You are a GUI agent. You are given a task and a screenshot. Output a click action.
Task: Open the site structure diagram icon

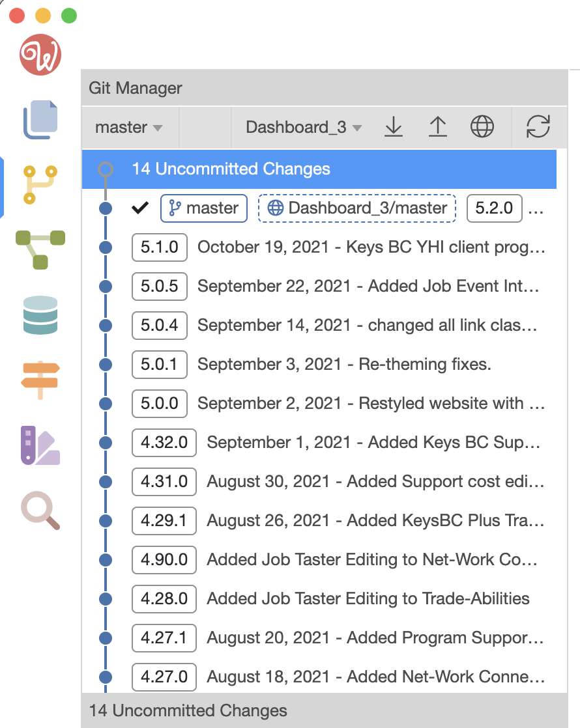[x=40, y=250]
